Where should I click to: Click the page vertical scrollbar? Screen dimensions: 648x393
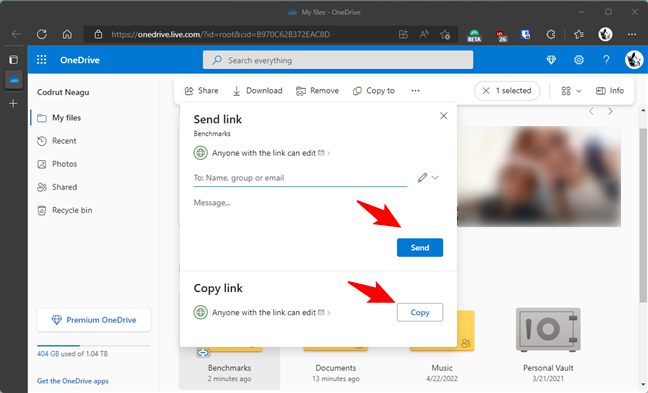coord(643,215)
